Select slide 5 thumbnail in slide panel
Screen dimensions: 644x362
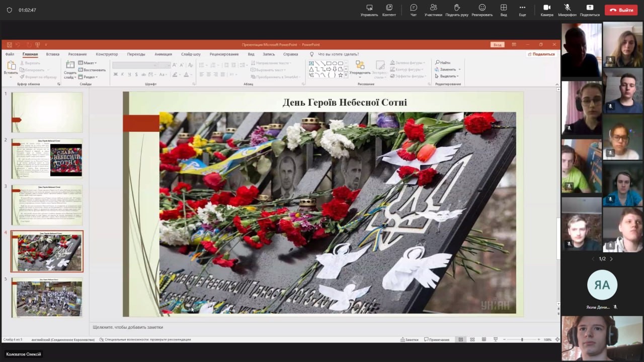tap(47, 298)
